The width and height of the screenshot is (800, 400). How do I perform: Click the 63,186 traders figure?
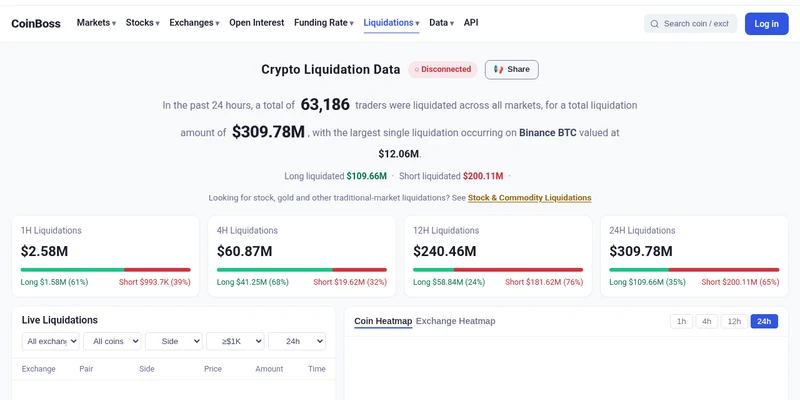pyautogui.click(x=325, y=105)
